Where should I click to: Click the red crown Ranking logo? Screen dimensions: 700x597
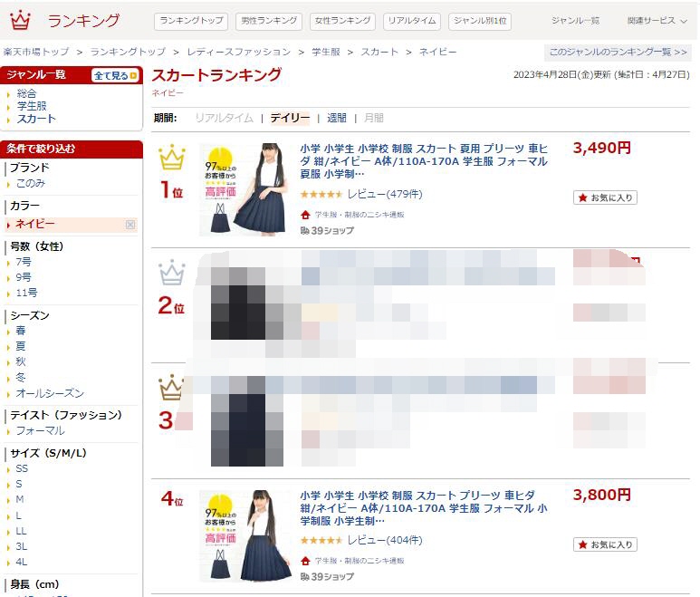click(x=21, y=20)
